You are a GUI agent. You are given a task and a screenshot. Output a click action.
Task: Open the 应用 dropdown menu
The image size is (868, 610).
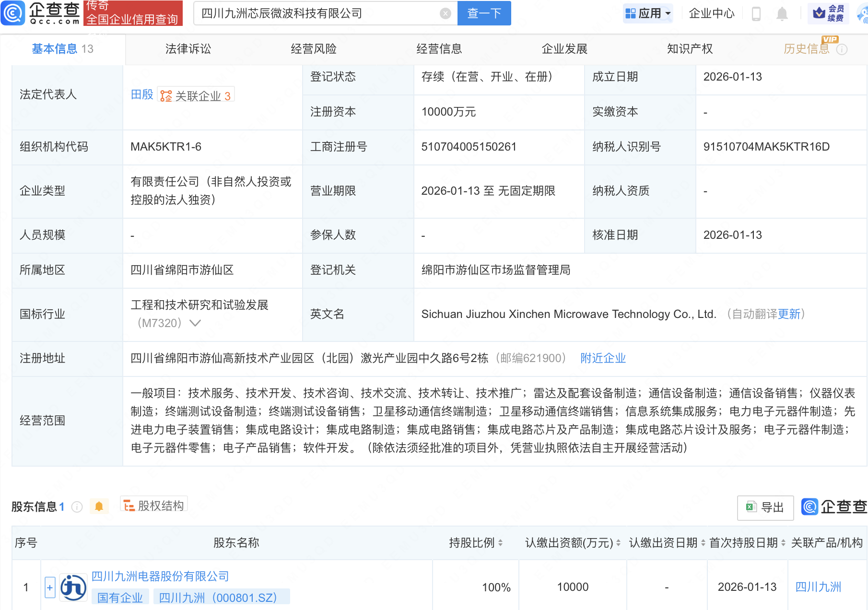(648, 13)
